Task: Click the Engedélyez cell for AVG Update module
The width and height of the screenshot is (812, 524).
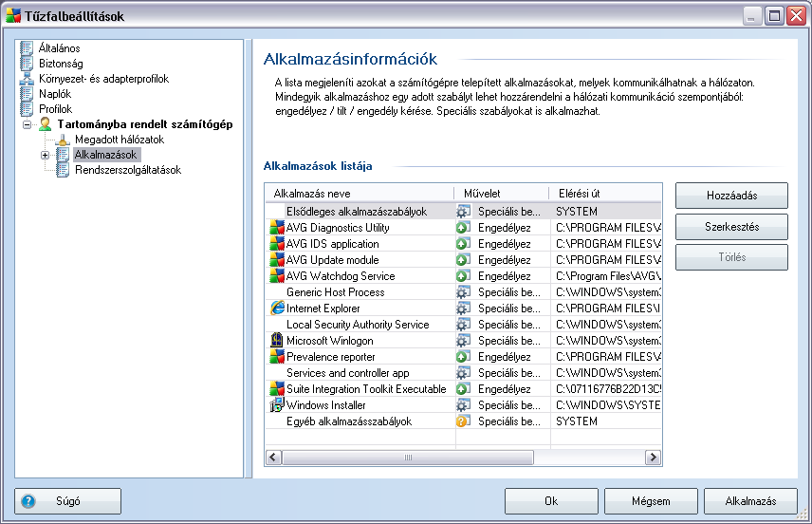Action: point(505,260)
